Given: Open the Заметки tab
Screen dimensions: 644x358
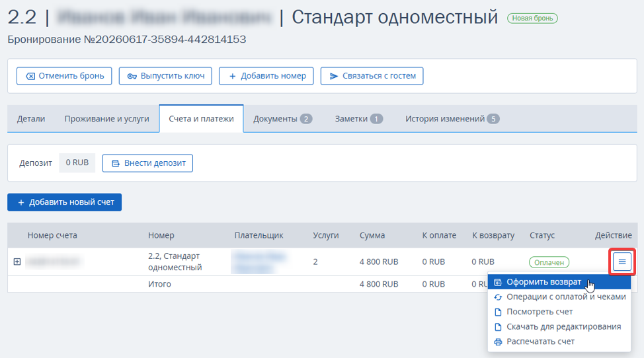Looking at the screenshot, I should tap(358, 119).
